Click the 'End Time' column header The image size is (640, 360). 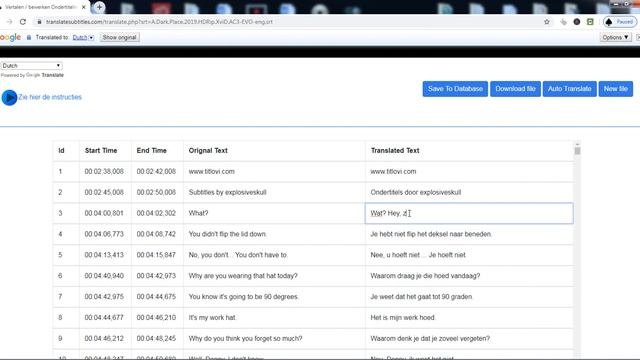(x=151, y=151)
